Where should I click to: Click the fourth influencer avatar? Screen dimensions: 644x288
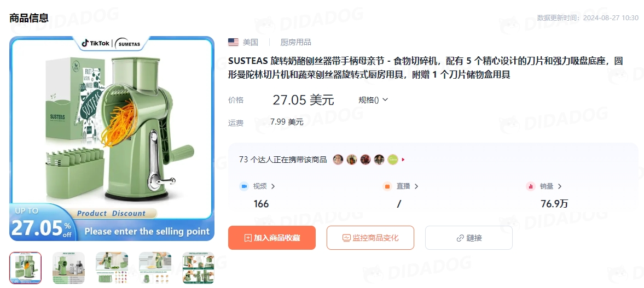[379, 160]
